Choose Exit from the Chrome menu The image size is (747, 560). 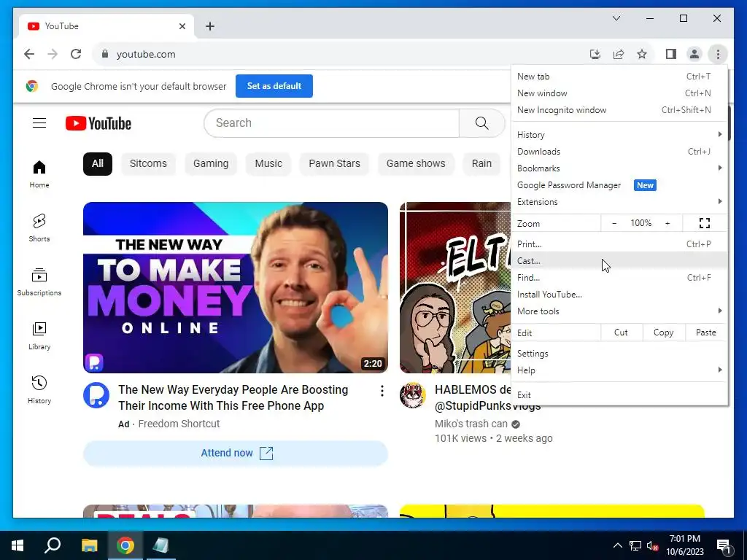pos(619,394)
